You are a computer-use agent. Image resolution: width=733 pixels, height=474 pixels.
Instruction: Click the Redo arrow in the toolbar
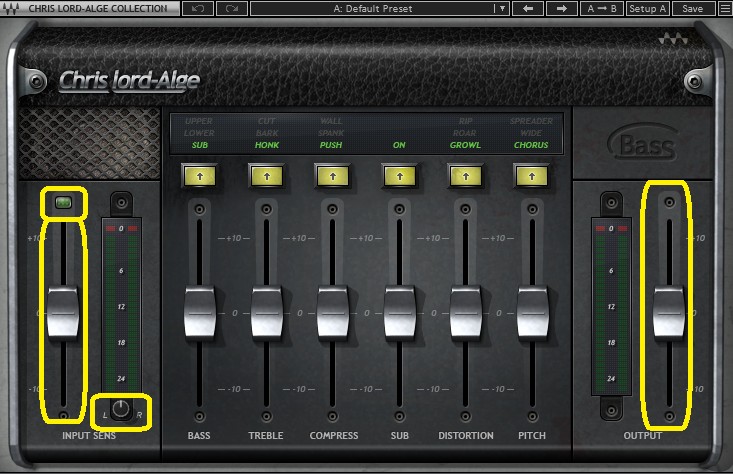click(231, 8)
